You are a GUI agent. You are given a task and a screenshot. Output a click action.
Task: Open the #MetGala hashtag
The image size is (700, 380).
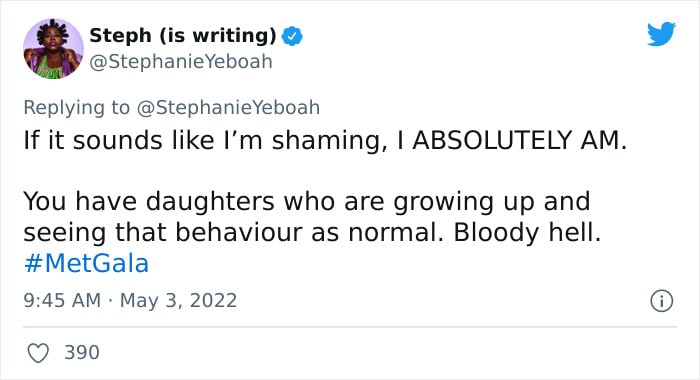click(x=86, y=263)
